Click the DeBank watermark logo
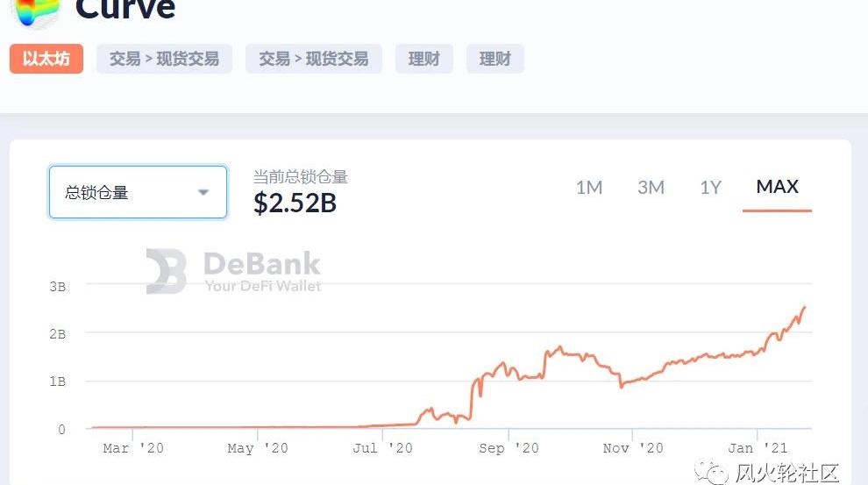Screen dimensions: 868x485 click(166, 271)
